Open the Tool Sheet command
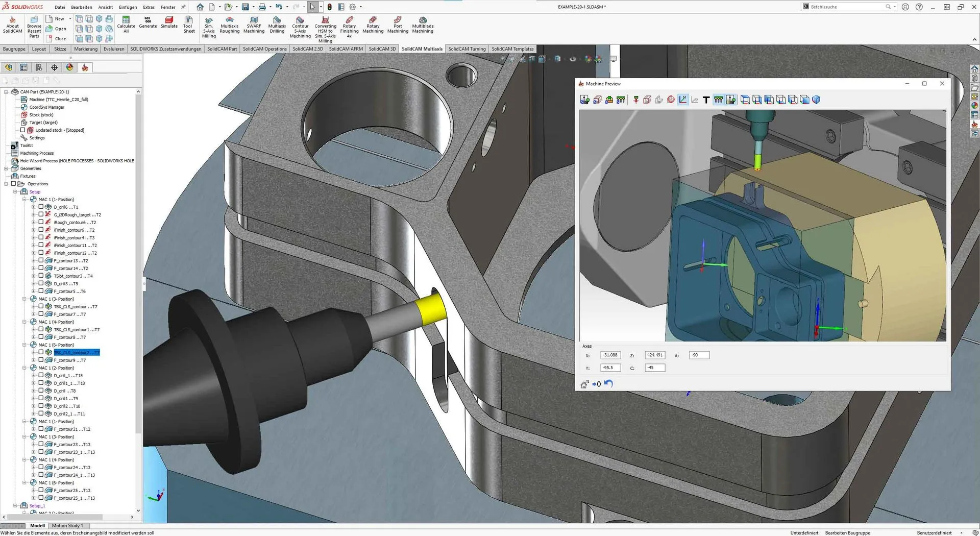 (188, 25)
